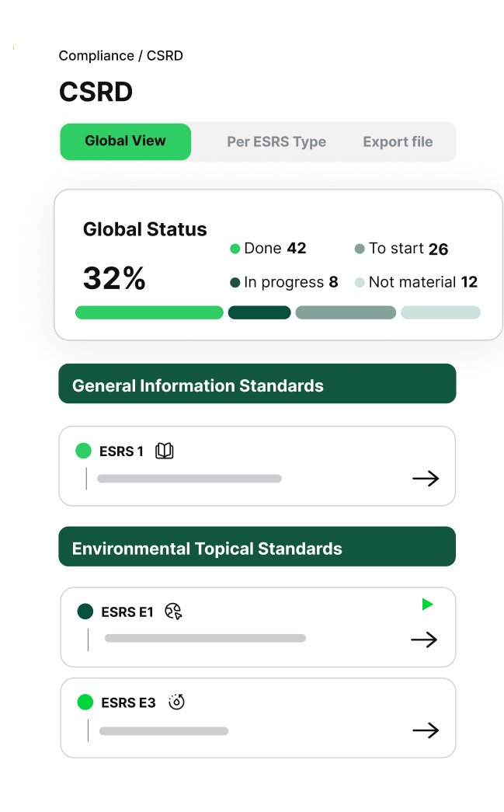The image size is (504, 812).
Task: Click the ESRS 1 green status dot
Action: [x=83, y=451]
